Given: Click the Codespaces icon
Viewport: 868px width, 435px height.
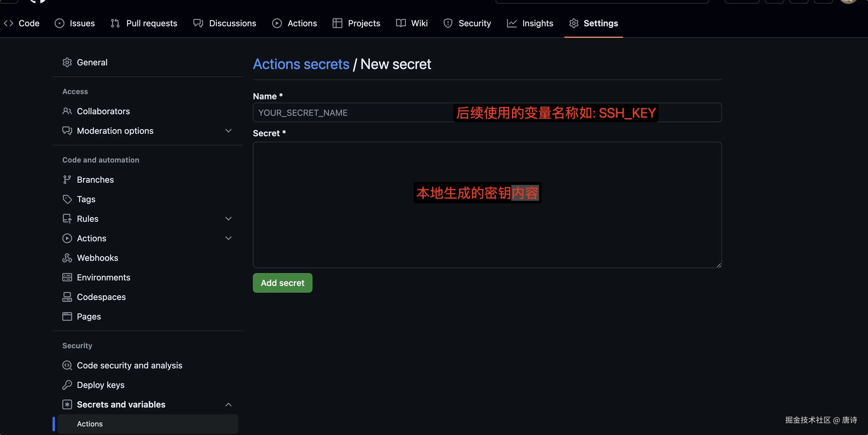Looking at the screenshot, I should click(67, 297).
